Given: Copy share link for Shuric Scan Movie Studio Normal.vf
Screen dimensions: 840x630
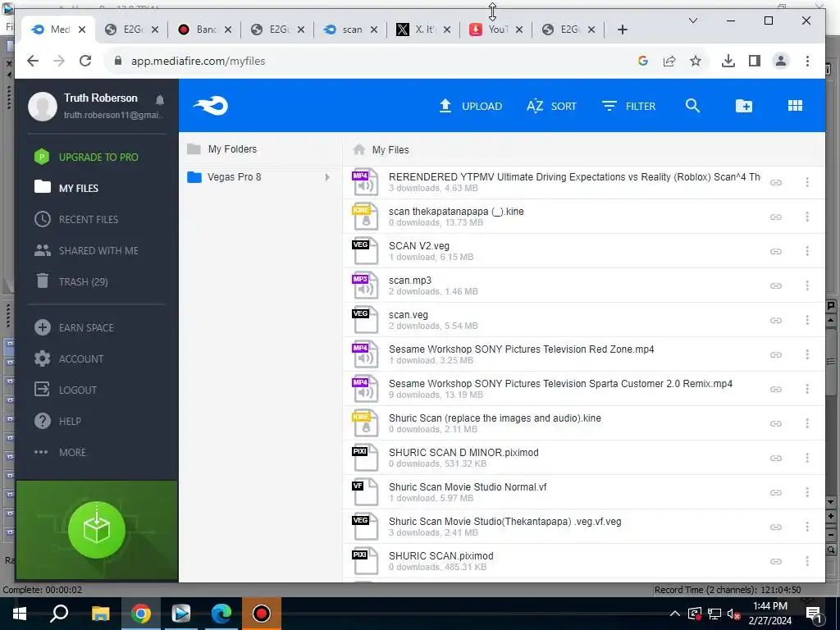Looking at the screenshot, I should (x=775, y=492).
